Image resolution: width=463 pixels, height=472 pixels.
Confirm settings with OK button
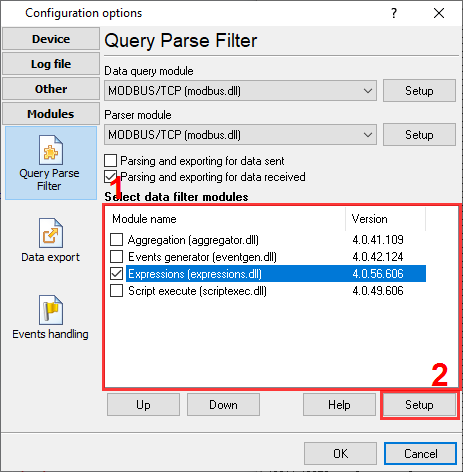pyautogui.click(x=340, y=454)
